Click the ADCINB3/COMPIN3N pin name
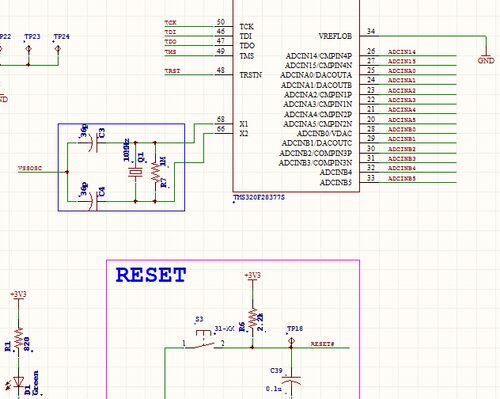500x399 pixels. point(315,163)
